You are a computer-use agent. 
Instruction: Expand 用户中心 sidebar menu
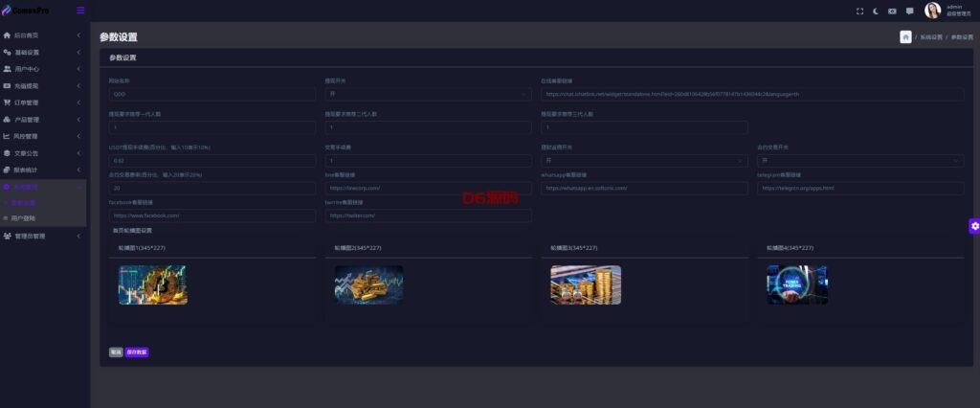click(x=43, y=69)
